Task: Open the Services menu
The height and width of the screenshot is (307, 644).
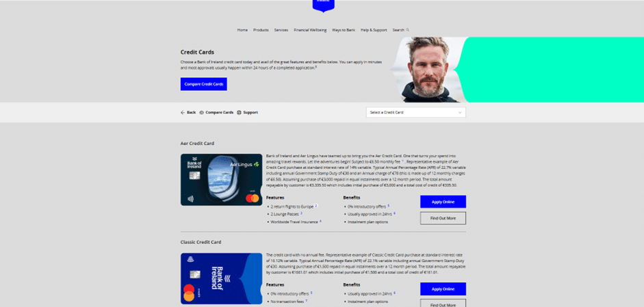Action: (281, 30)
